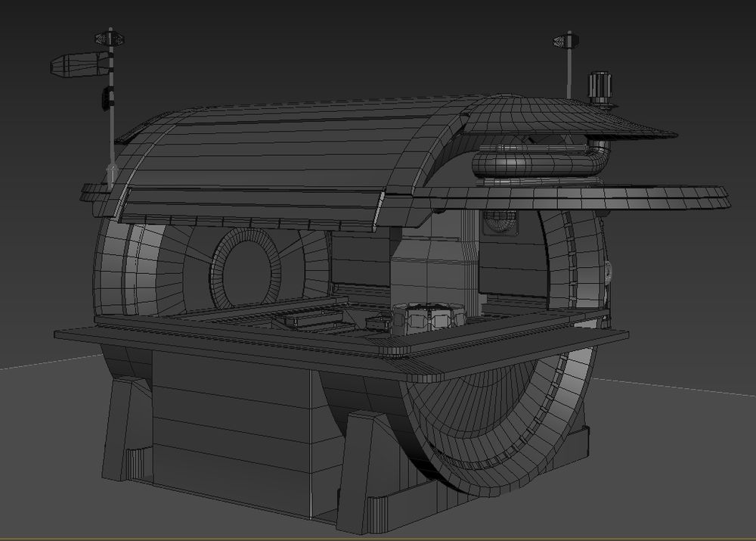Select the windsock object on the left antenna
This screenshot has width=756, height=541.
click(79, 64)
